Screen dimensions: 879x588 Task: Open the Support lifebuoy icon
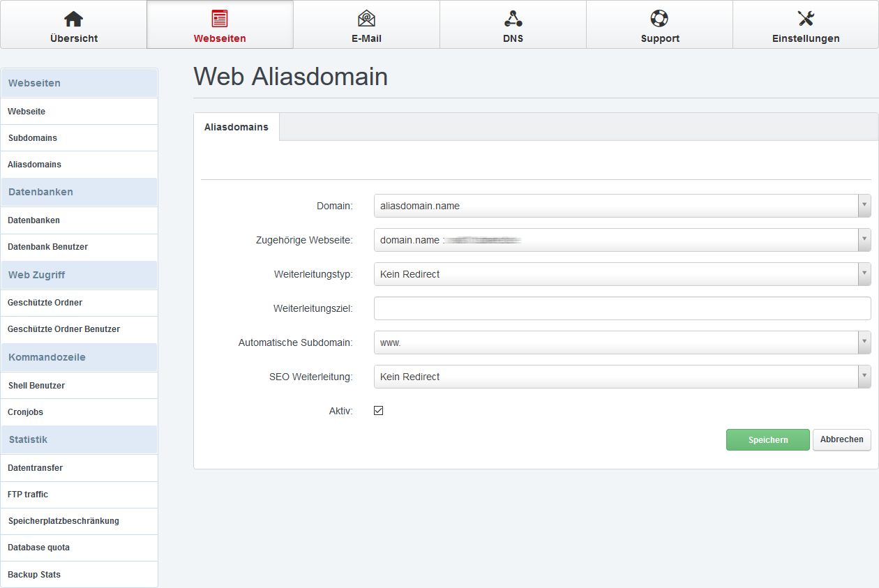[659, 19]
